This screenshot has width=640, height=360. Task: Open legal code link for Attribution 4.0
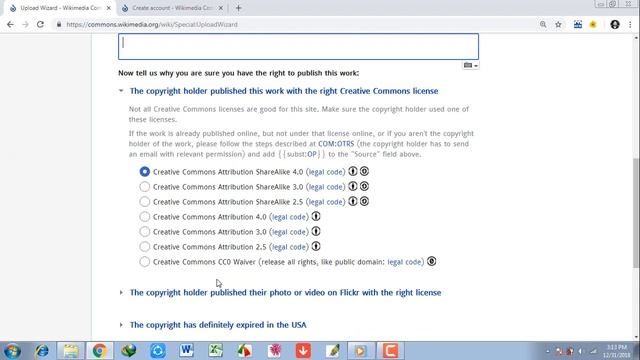tap(289, 217)
